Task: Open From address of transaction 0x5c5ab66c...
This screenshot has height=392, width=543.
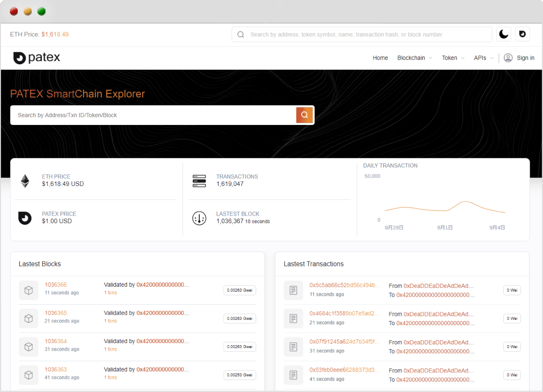Action: [x=439, y=286]
